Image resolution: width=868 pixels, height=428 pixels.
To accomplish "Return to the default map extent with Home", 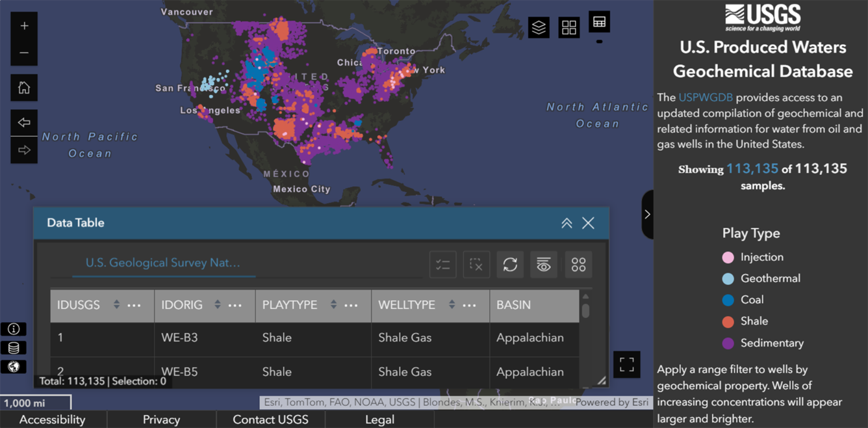I will pyautogui.click(x=24, y=87).
